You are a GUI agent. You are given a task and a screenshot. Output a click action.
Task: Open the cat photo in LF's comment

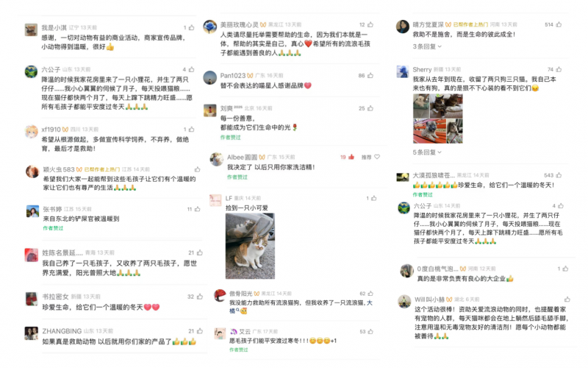[x=250, y=246]
